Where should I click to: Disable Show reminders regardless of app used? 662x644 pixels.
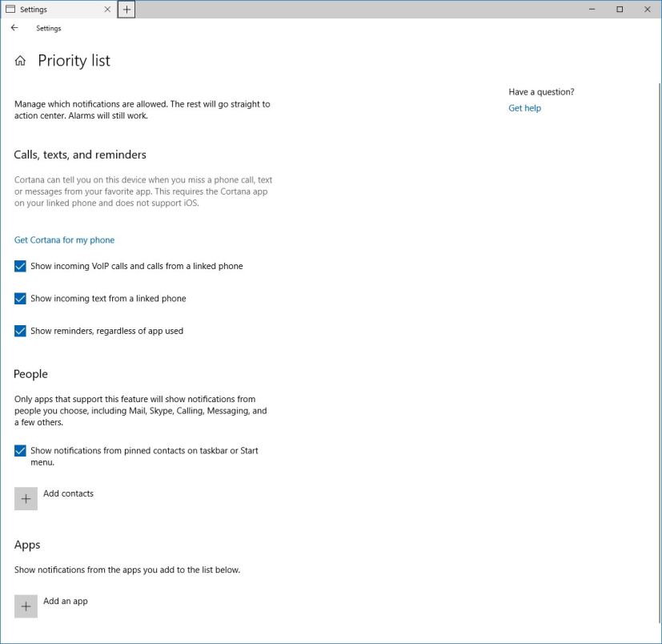20,331
